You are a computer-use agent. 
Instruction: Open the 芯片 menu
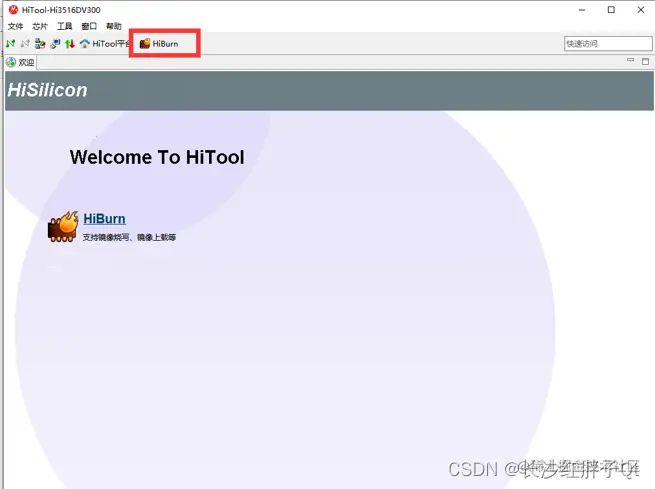tap(40, 26)
